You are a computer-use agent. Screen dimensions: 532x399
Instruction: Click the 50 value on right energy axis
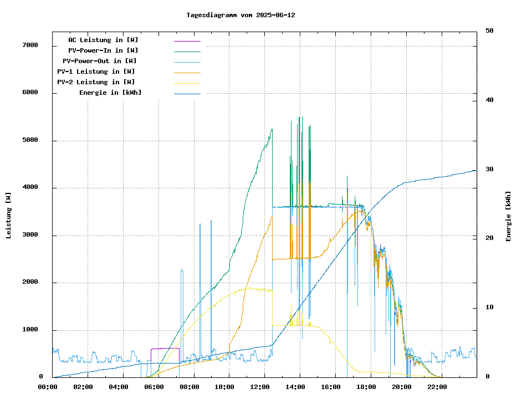pos(490,31)
